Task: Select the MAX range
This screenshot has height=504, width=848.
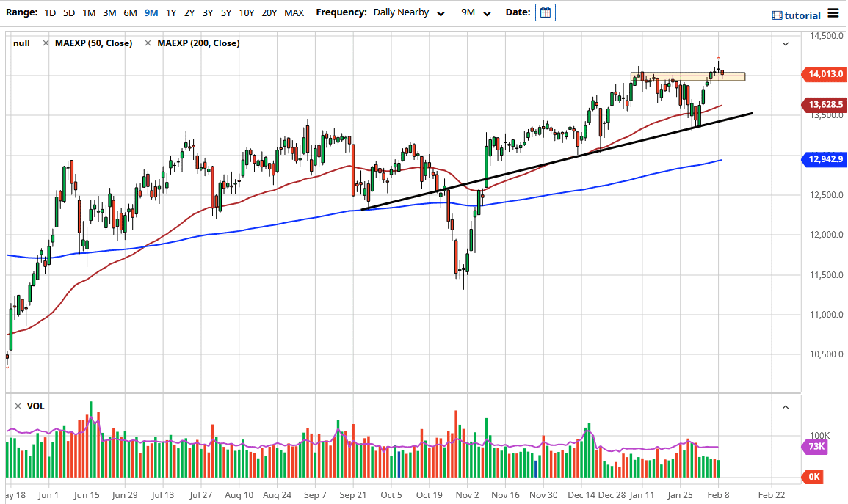Action: [294, 12]
